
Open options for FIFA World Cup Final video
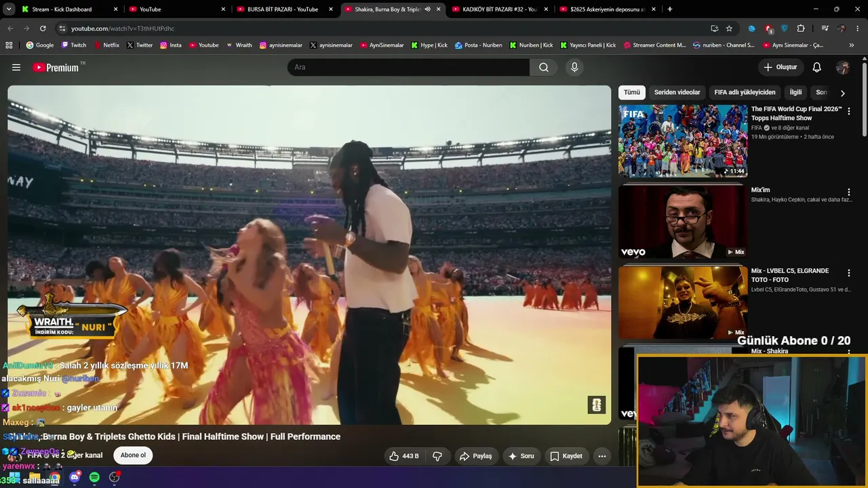[x=849, y=111]
